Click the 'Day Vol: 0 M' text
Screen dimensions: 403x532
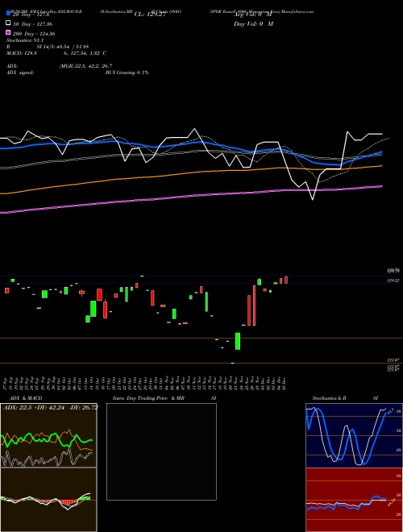(253, 24)
